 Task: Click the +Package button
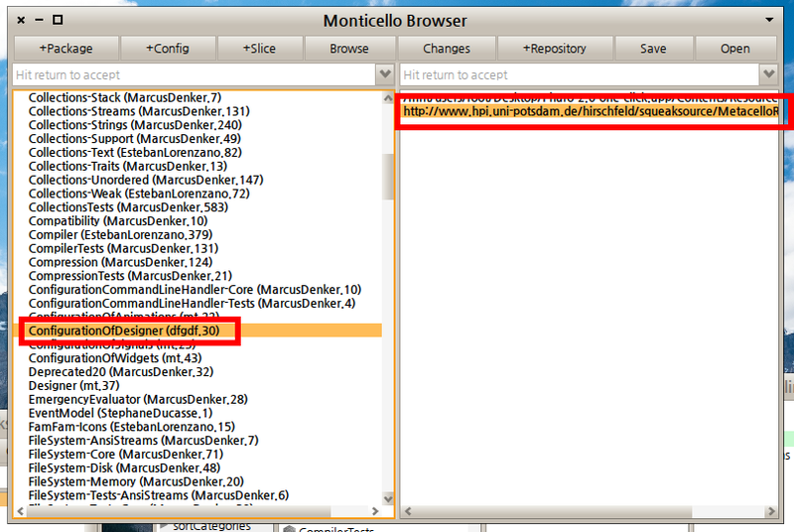(66, 48)
